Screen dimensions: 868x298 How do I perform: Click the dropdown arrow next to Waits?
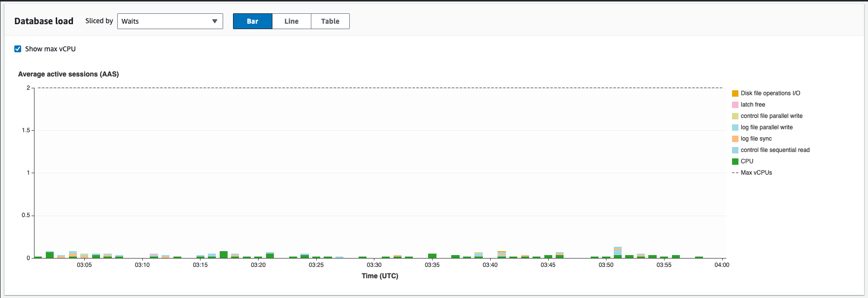click(215, 21)
